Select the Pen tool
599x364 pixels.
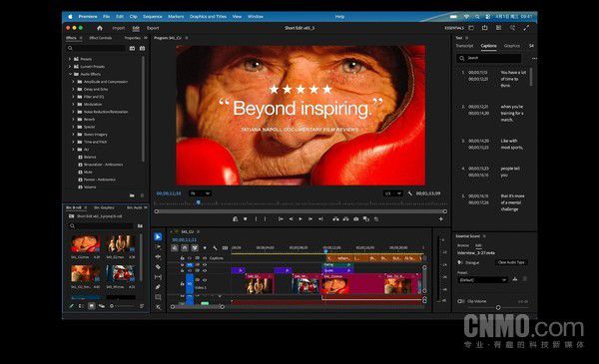click(158, 287)
